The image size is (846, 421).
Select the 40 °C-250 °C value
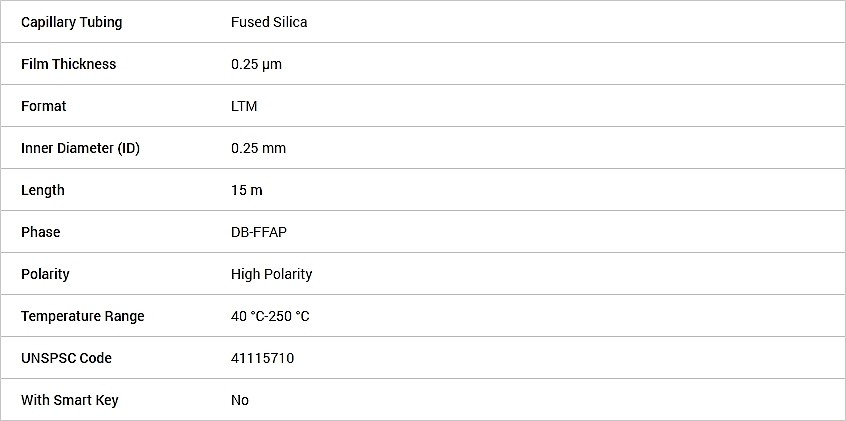click(x=270, y=316)
